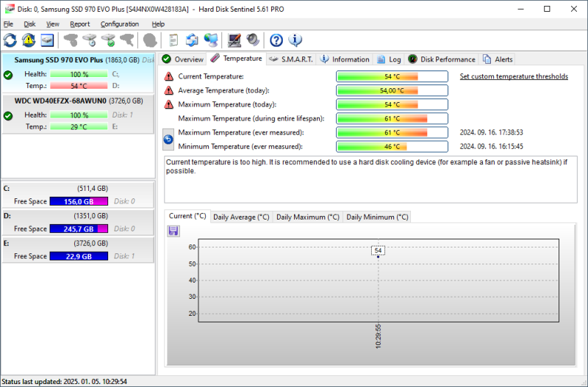This screenshot has width=588, height=387.
Task: Open the S.M.A.R.T. tab
Action: pos(291,59)
